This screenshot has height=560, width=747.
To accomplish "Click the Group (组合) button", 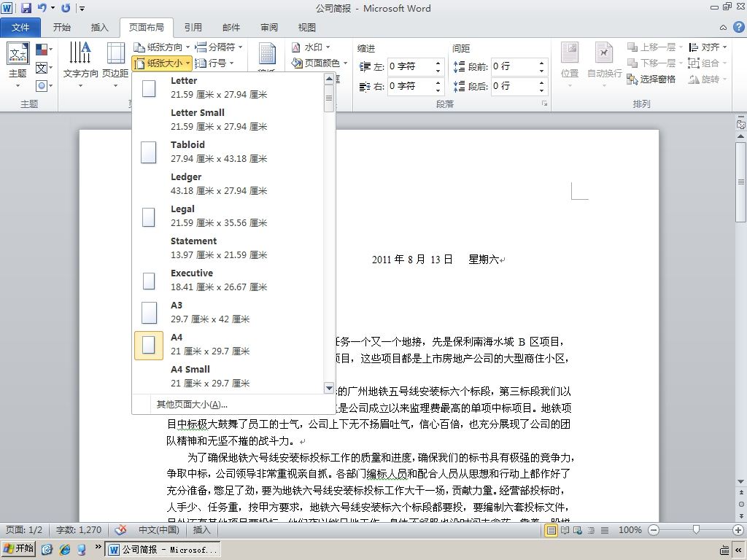I will tap(708, 63).
